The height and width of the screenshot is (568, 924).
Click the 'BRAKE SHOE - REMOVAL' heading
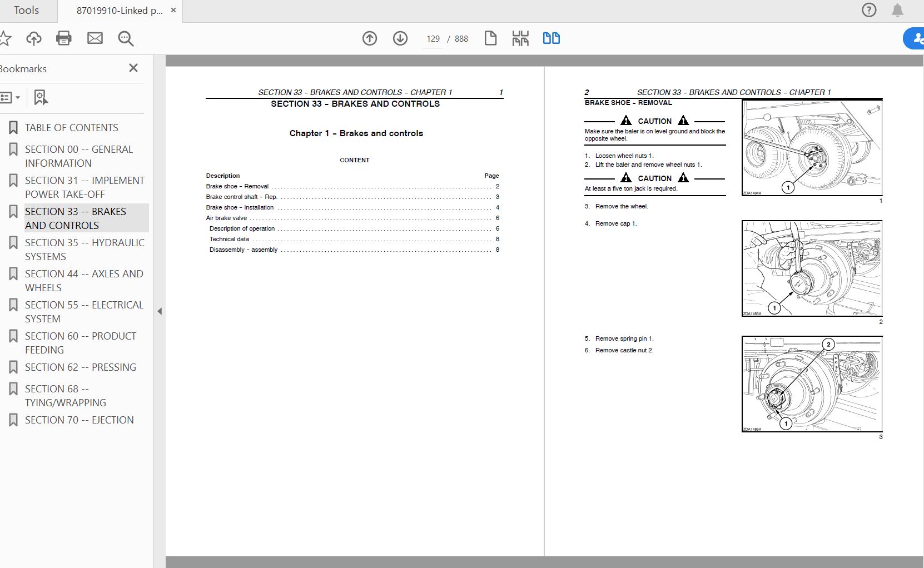[628, 103]
